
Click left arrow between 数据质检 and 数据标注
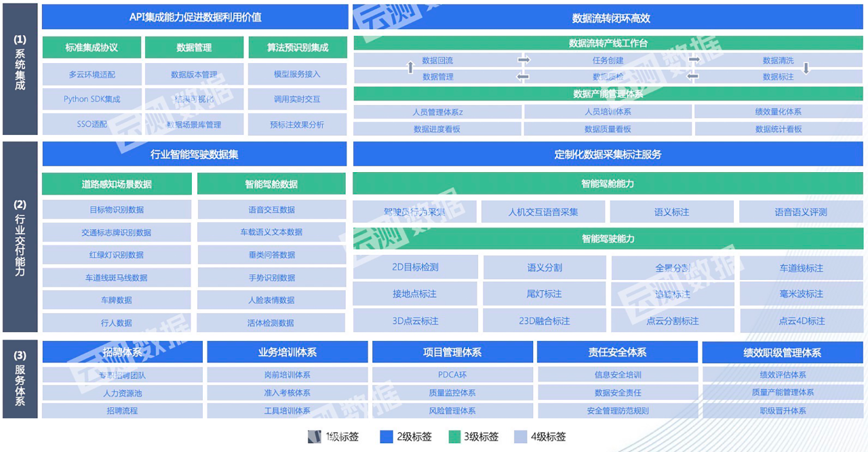[692, 77]
